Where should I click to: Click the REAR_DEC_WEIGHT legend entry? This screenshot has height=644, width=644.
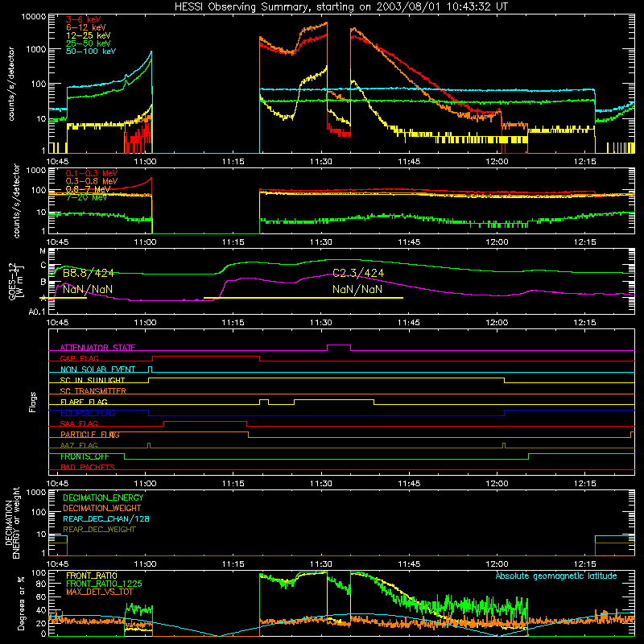[99, 530]
